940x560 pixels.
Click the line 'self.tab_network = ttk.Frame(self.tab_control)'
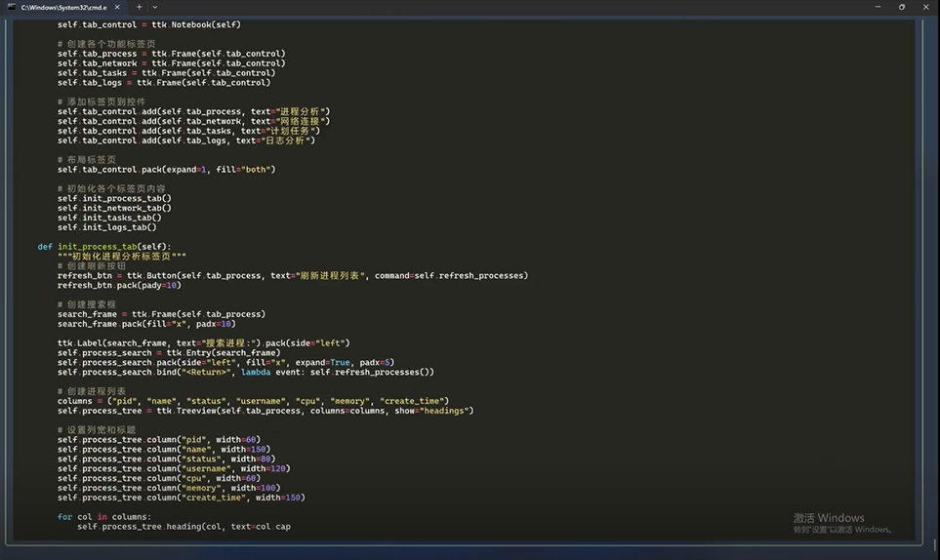(x=172, y=63)
